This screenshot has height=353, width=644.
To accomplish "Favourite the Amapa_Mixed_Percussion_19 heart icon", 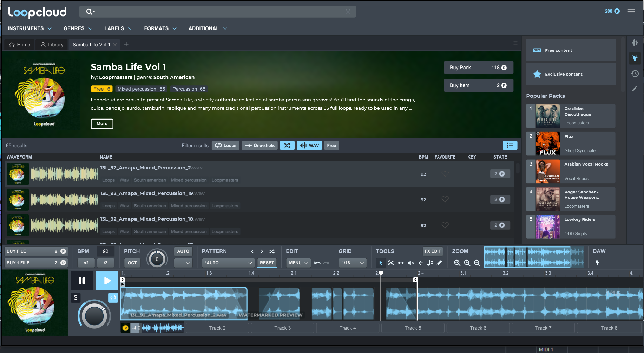I will [x=445, y=199].
